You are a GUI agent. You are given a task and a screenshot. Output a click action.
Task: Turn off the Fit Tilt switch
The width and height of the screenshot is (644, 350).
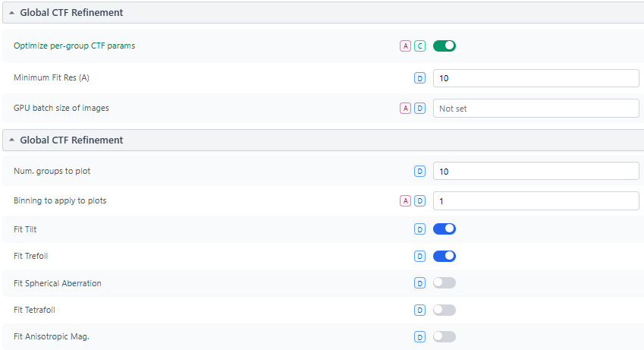point(444,229)
